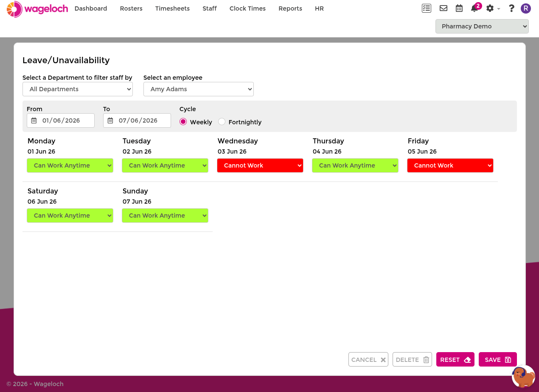Open the Staff menu
This screenshot has height=392, width=539.
[210, 8]
